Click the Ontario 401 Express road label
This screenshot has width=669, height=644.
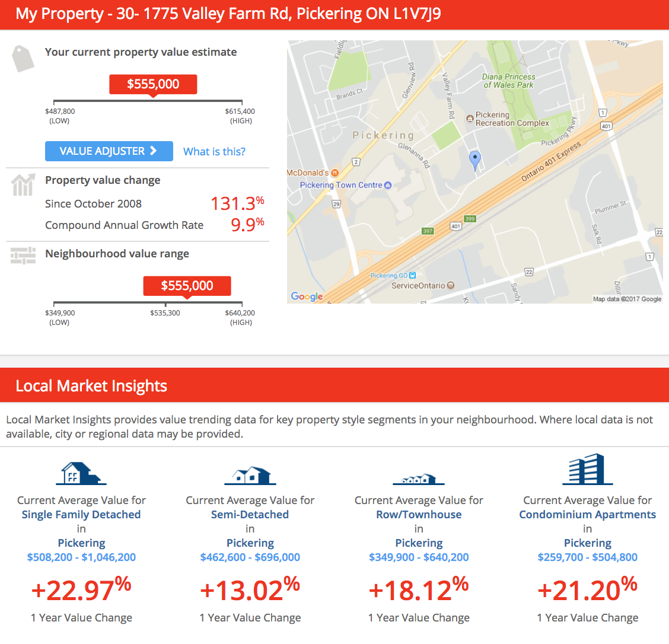pyautogui.click(x=551, y=161)
